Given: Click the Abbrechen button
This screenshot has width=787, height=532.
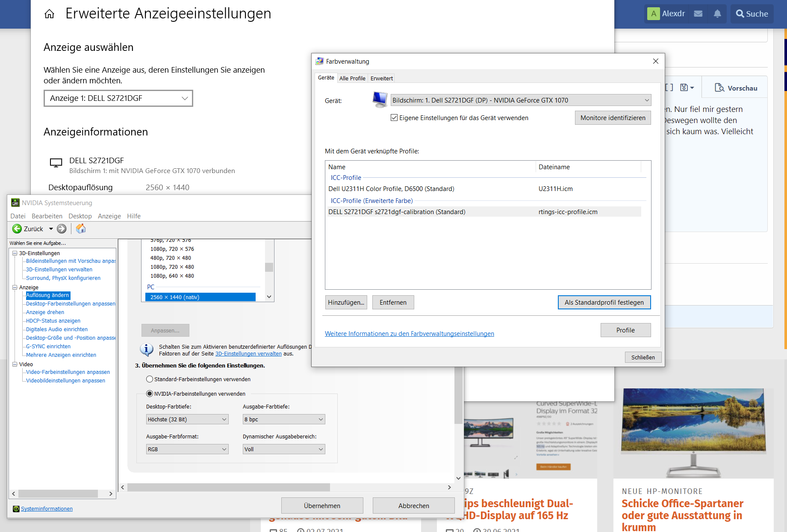Looking at the screenshot, I should [x=414, y=506].
